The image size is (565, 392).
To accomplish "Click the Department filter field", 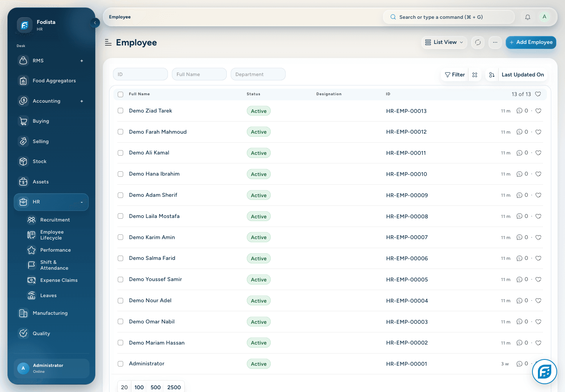I will [258, 74].
